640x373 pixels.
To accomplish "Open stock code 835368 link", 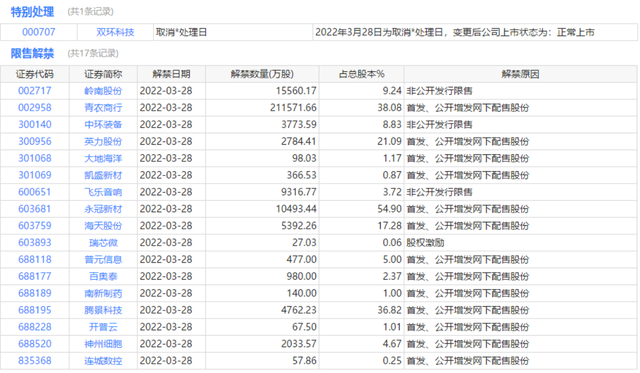I will 35,361.
